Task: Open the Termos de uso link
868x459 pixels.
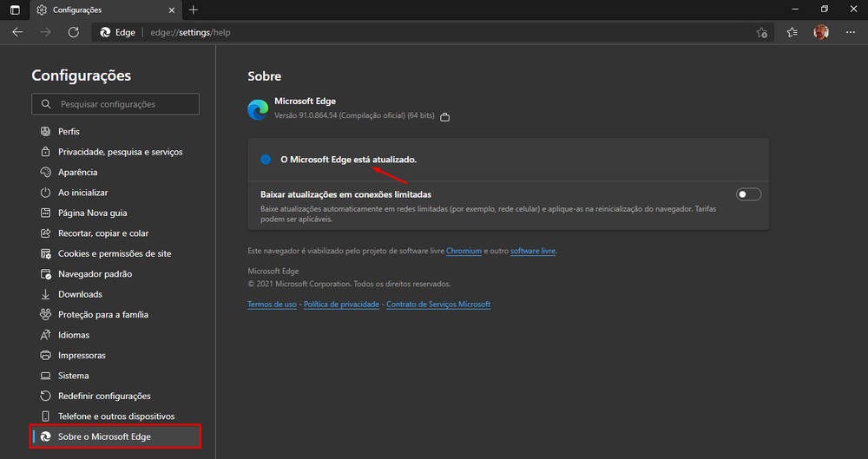Action: pyautogui.click(x=272, y=305)
